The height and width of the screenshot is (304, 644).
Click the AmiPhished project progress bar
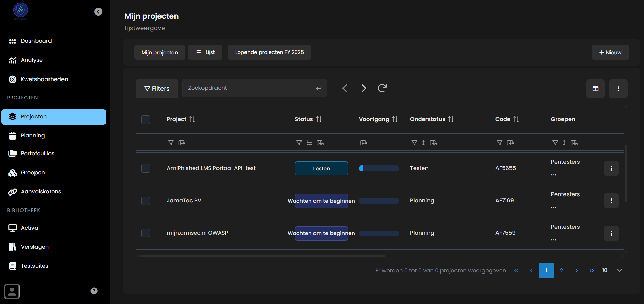tap(379, 168)
